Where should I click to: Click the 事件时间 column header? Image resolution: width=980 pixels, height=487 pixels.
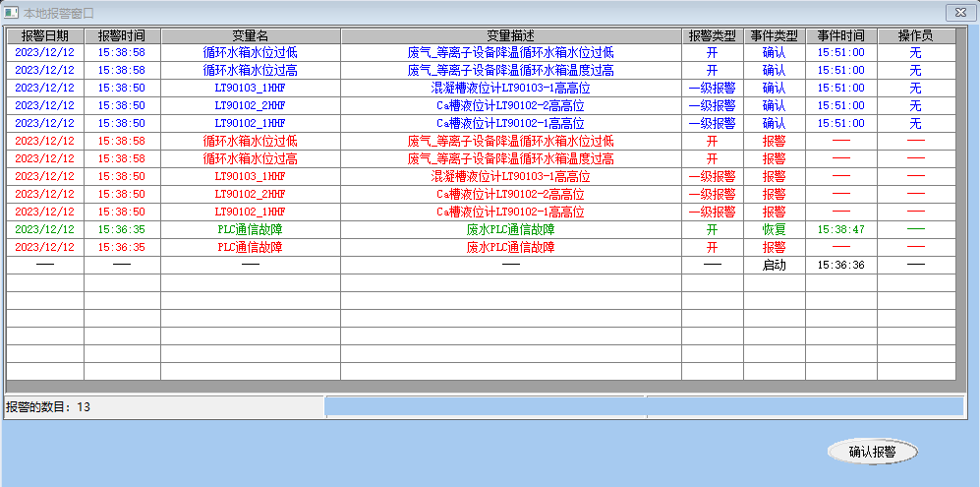pos(840,35)
